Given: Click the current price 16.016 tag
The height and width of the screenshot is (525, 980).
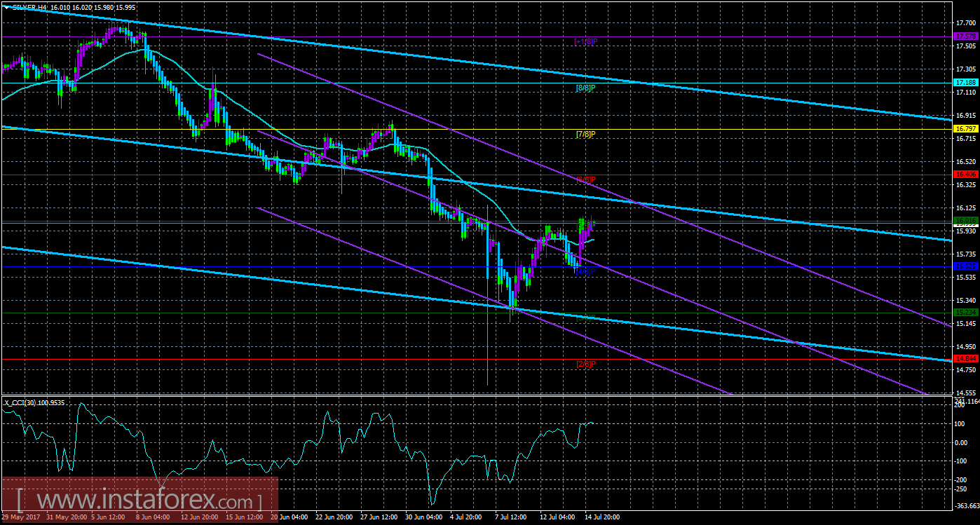Looking at the screenshot, I should pyautogui.click(x=965, y=221).
